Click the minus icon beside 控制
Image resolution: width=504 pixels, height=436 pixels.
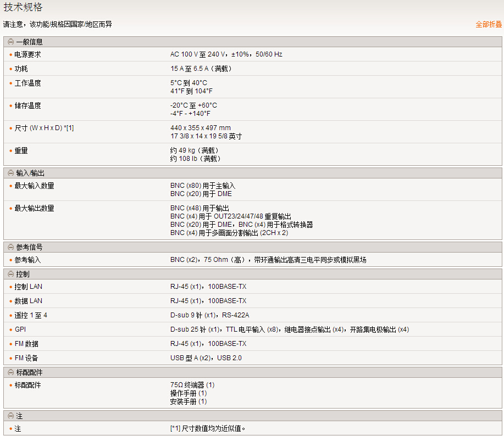[10, 273]
